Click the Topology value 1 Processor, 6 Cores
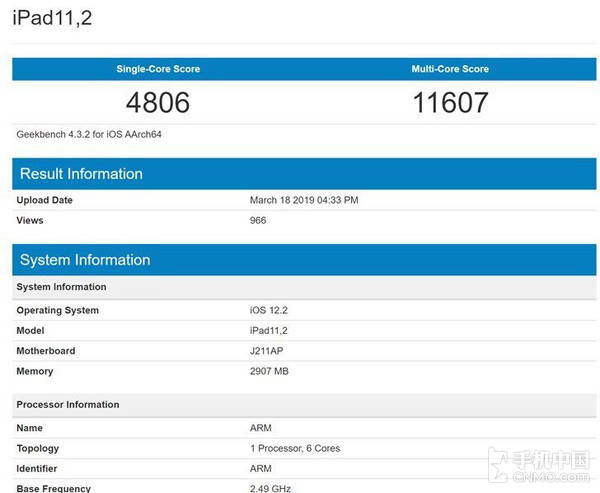 click(294, 449)
